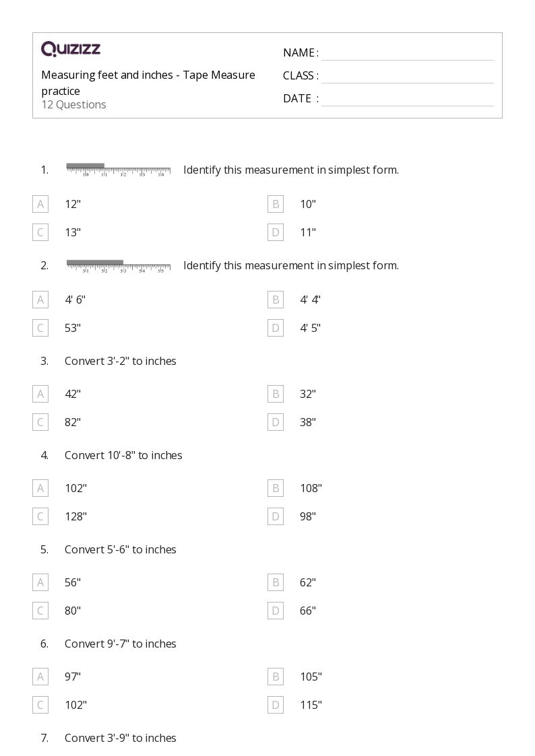Screen dimensions: 535x756
Task: Click the Quizizz logo
Action: pos(71,48)
